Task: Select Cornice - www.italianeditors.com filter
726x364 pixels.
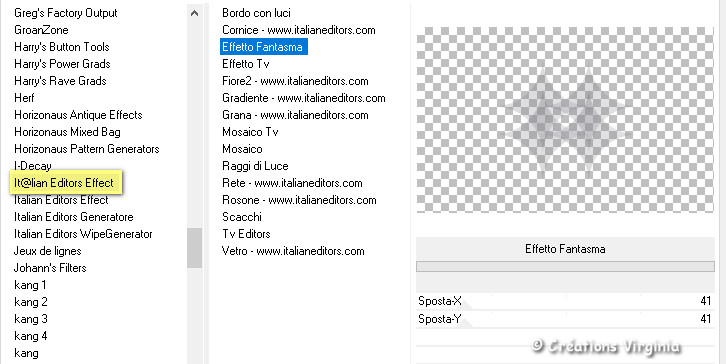Action: click(x=299, y=30)
